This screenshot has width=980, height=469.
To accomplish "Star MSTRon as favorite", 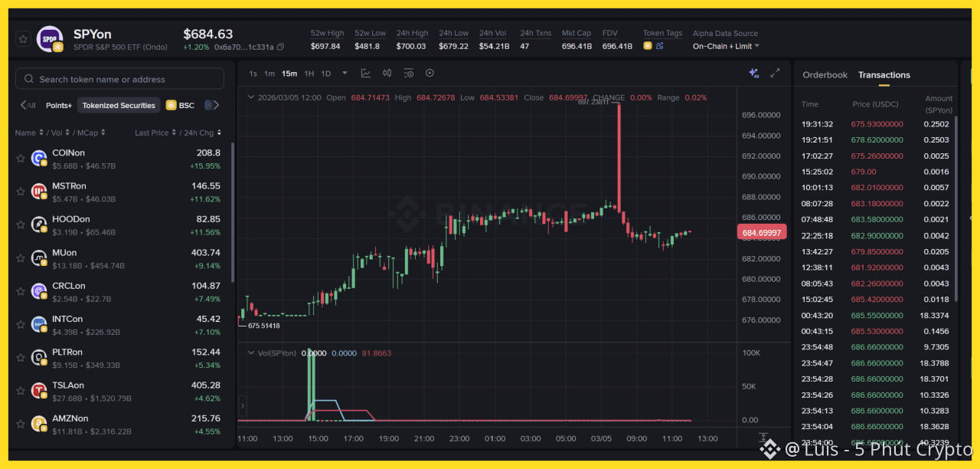I will click(x=21, y=192).
